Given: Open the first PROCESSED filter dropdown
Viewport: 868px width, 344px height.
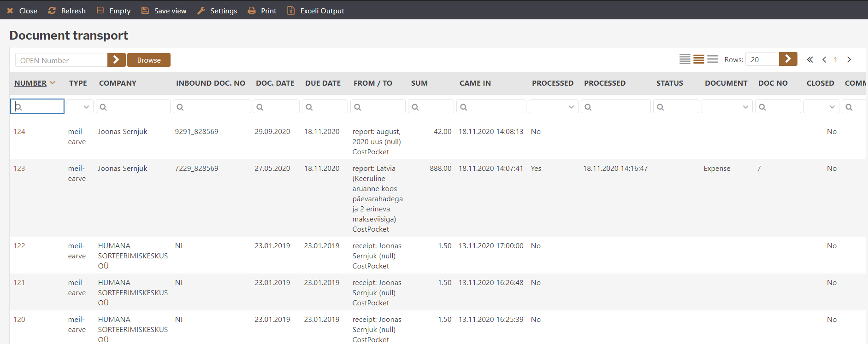Looking at the screenshot, I should pos(554,107).
